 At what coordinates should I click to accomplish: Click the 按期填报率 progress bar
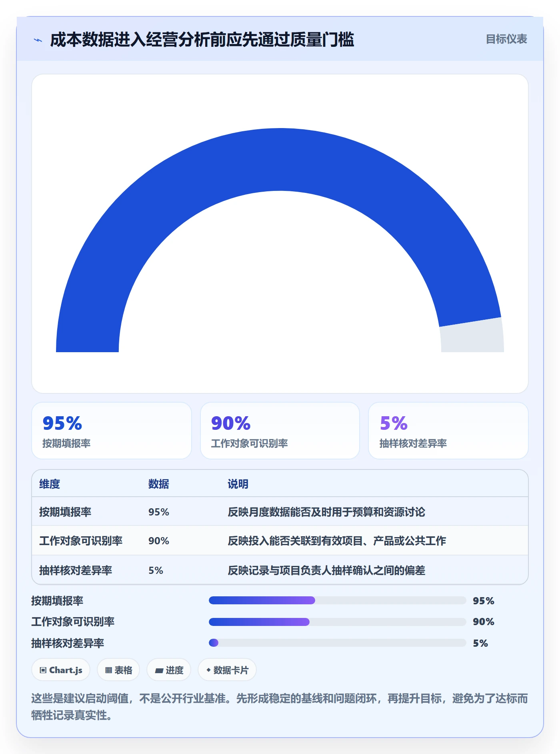(x=338, y=600)
